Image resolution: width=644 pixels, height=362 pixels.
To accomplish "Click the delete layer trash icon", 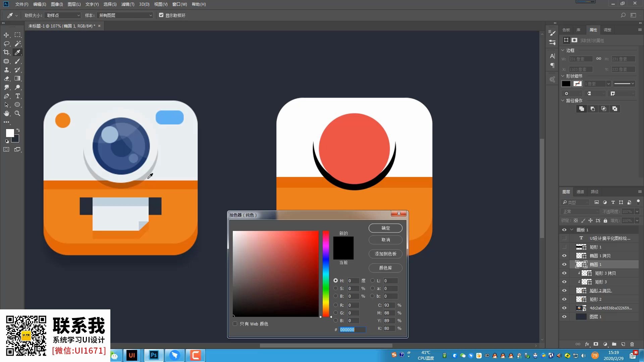I will (x=632, y=344).
